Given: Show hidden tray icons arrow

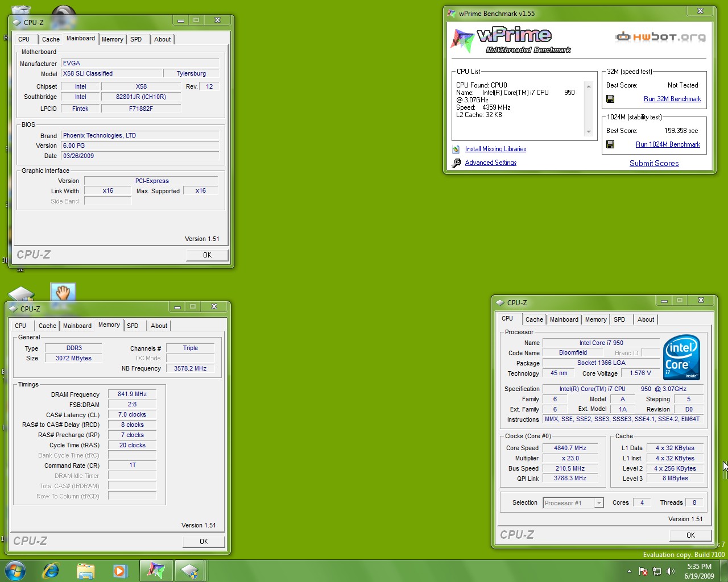Looking at the screenshot, I should 629,571.
